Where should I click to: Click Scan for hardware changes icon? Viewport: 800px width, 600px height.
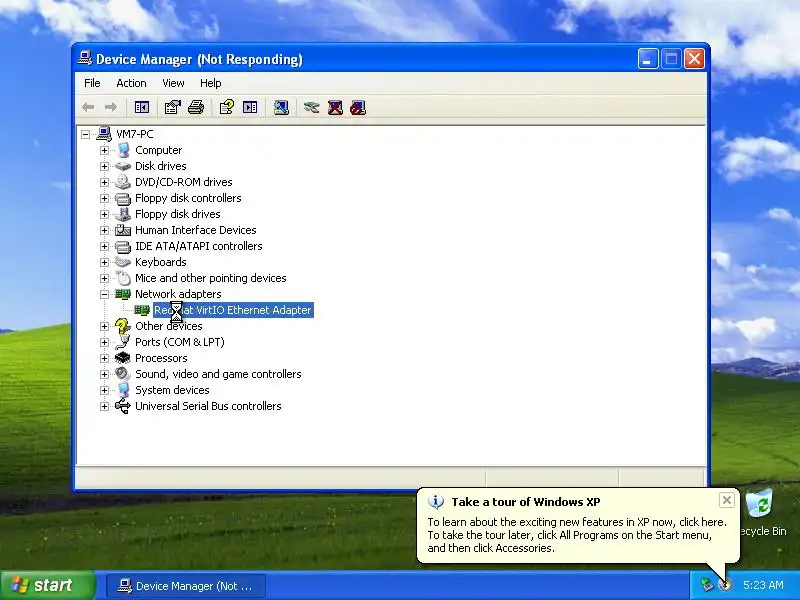(281, 107)
